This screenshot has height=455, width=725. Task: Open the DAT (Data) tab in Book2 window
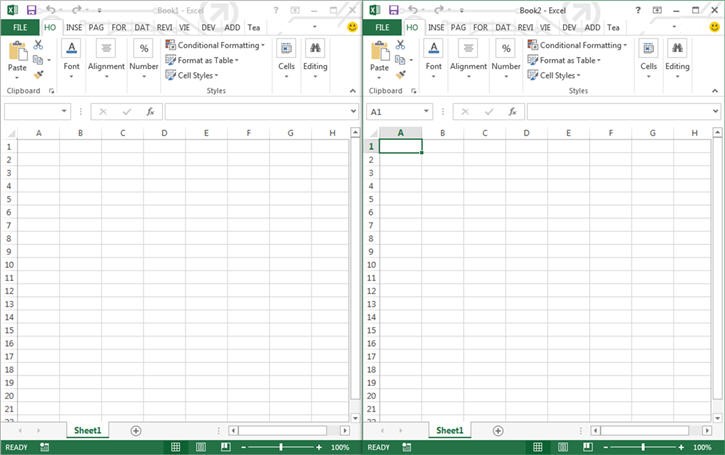pyautogui.click(x=503, y=27)
